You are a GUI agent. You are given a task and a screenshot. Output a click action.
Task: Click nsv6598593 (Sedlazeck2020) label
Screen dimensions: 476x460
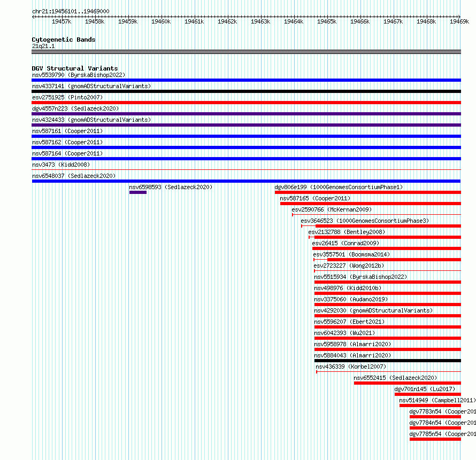pyautogui.click(x=171, y=187)
